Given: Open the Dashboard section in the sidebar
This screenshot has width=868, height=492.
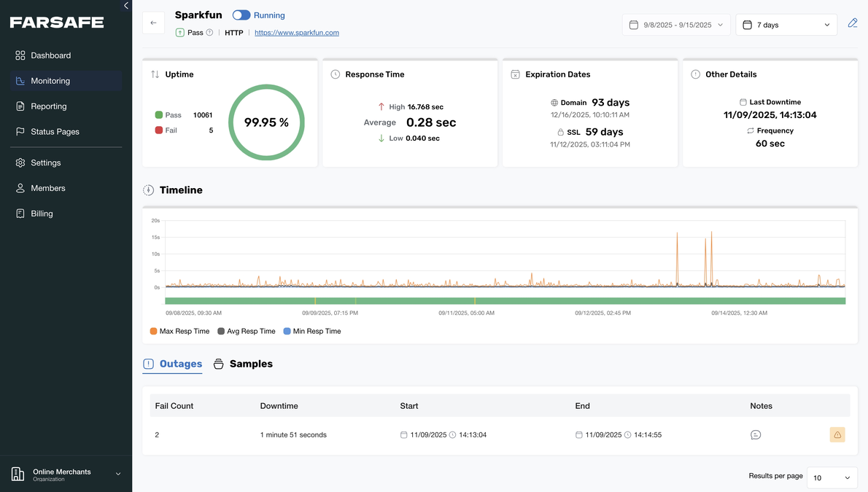Looking at the screenshot, I should pos(50,55).
